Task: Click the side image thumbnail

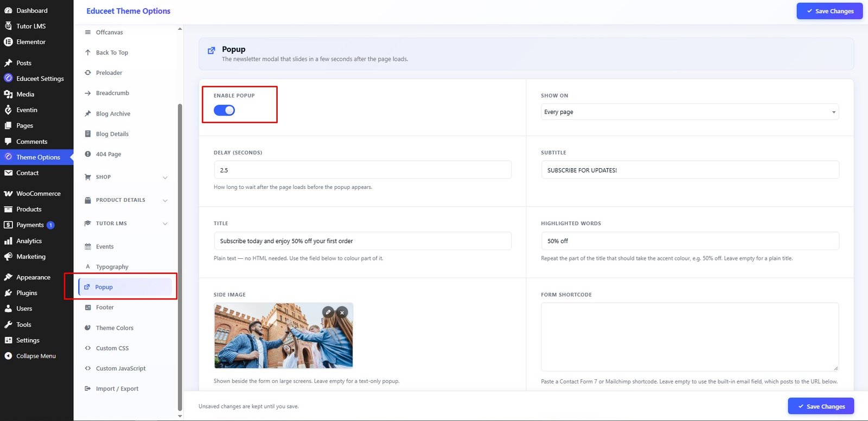Action: click(x=284, y=336)
